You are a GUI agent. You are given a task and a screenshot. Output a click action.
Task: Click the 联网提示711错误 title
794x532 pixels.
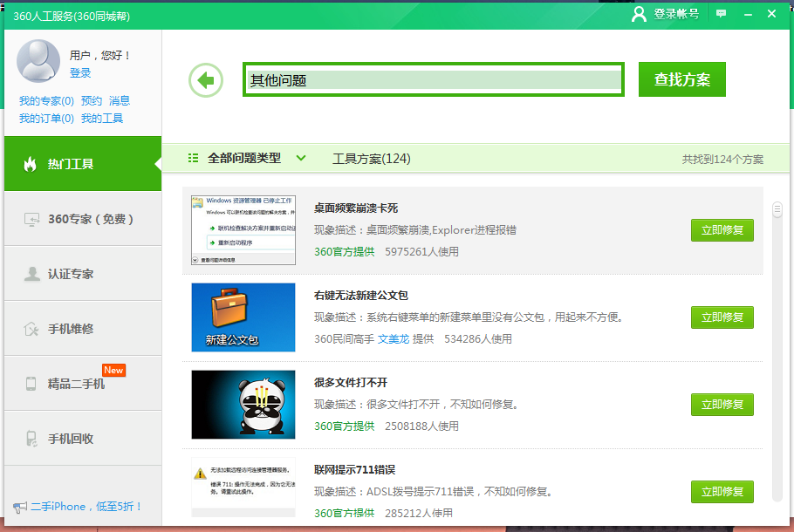pyautogui.click(x=354, y=469)
